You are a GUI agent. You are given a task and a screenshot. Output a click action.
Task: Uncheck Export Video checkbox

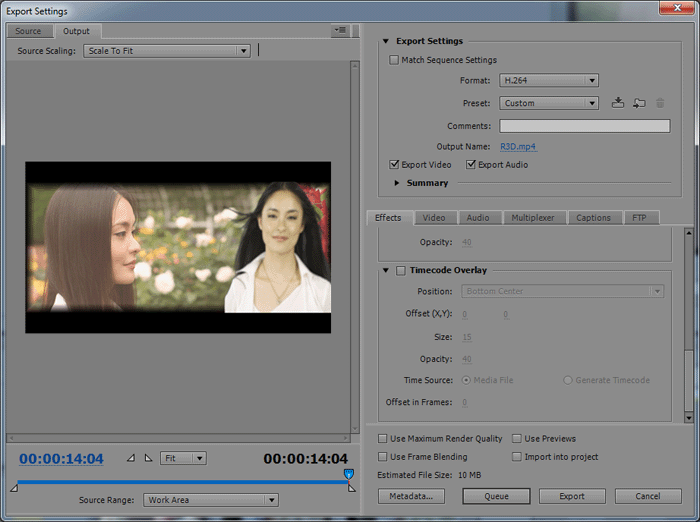[x=394, y=164]
